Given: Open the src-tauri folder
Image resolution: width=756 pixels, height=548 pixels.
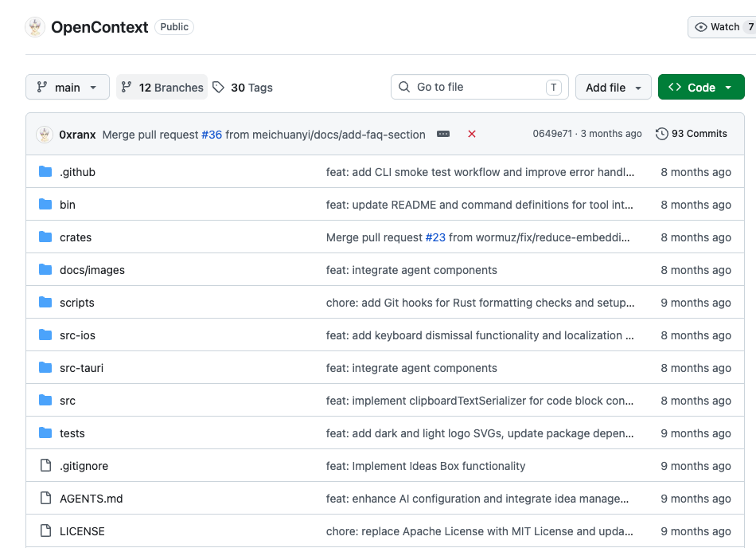Looking at the screenshot, I should (81, 368).
